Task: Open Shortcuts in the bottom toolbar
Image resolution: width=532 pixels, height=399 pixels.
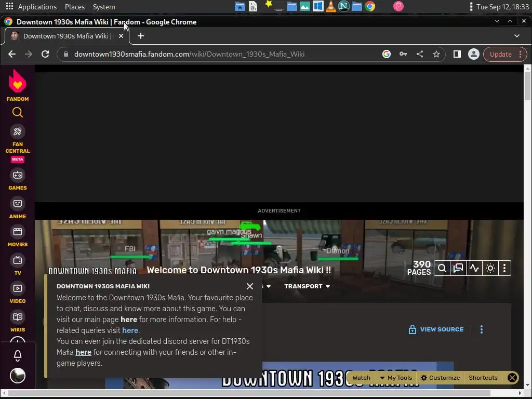Action: [483, 378]
